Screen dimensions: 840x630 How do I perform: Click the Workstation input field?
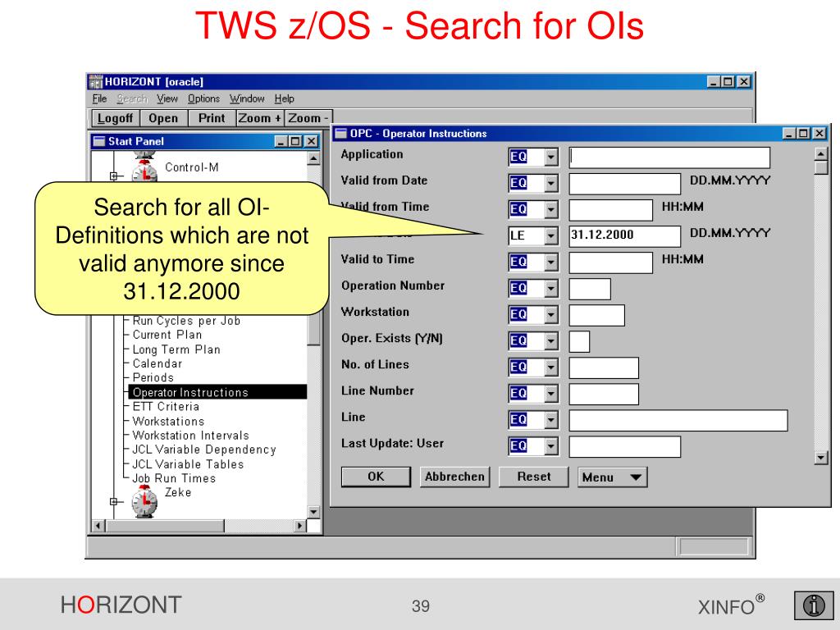(x=597, y=315)
